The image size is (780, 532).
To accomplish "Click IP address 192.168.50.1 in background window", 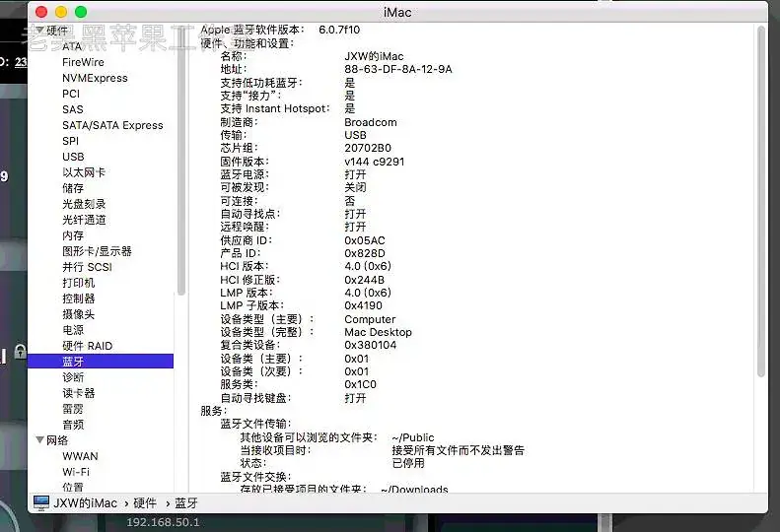I will [163, 522].
